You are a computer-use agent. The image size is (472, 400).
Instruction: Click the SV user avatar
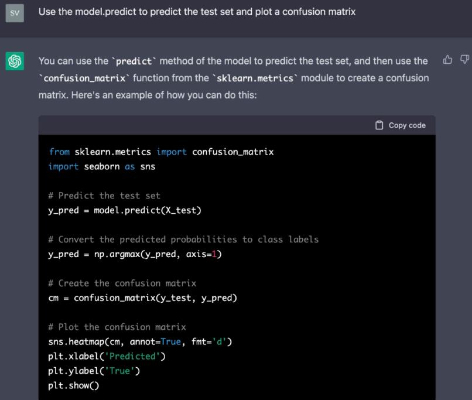tap(15, 13)
